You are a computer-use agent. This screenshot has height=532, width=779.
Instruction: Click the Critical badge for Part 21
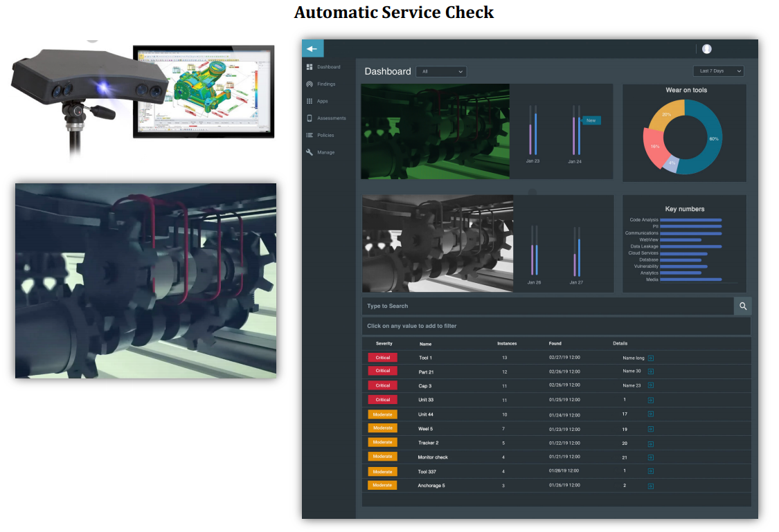click(x=382, y=372)
